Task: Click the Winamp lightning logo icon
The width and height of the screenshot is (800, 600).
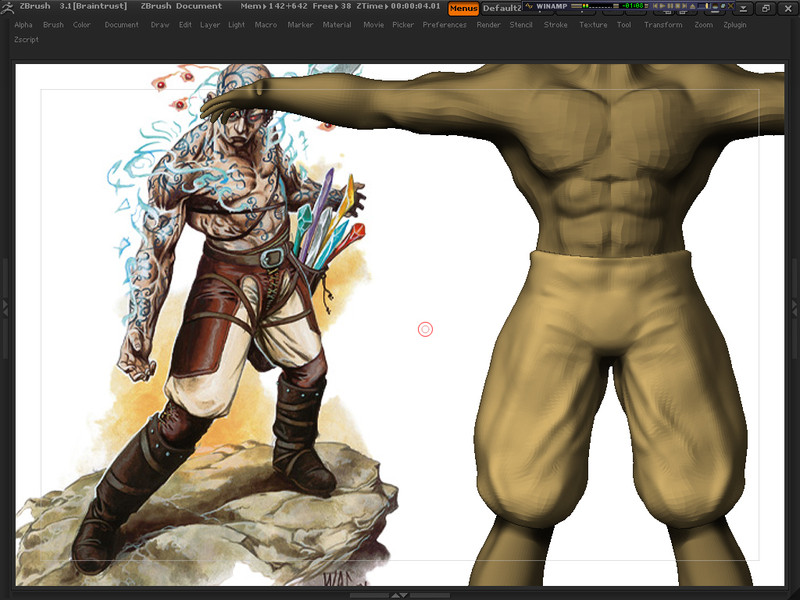Action: (529, 6)
